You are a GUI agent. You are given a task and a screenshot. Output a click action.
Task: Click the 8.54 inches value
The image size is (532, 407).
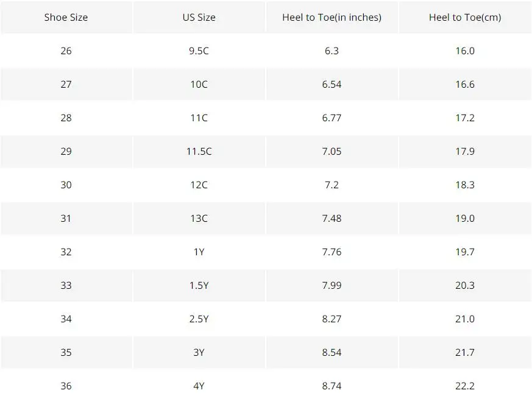(332, 352)
